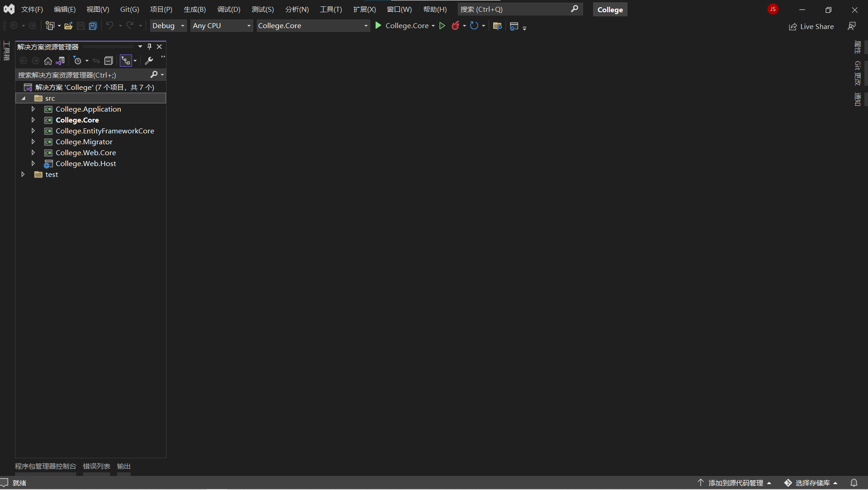Image resolution: width=868 pixels, height=490 pixels.
Task: Expand the College.Web.Core project node
Action: coord(33,153)
